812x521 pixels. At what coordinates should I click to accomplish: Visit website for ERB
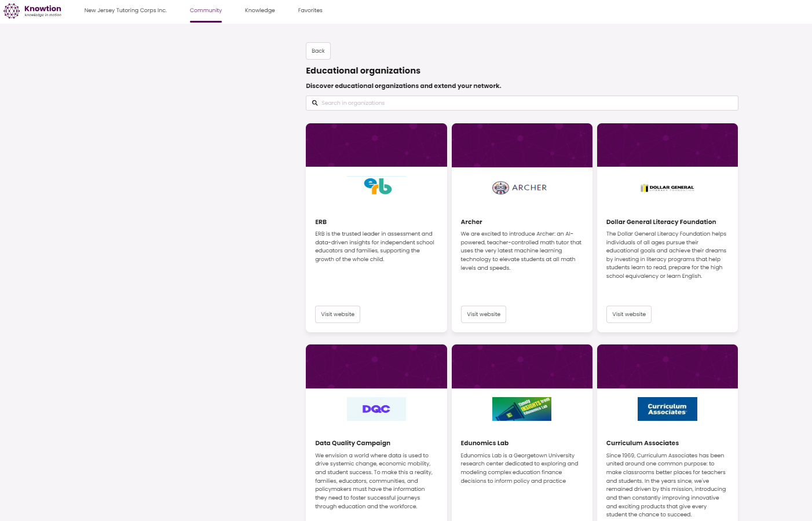coord(338,314)
